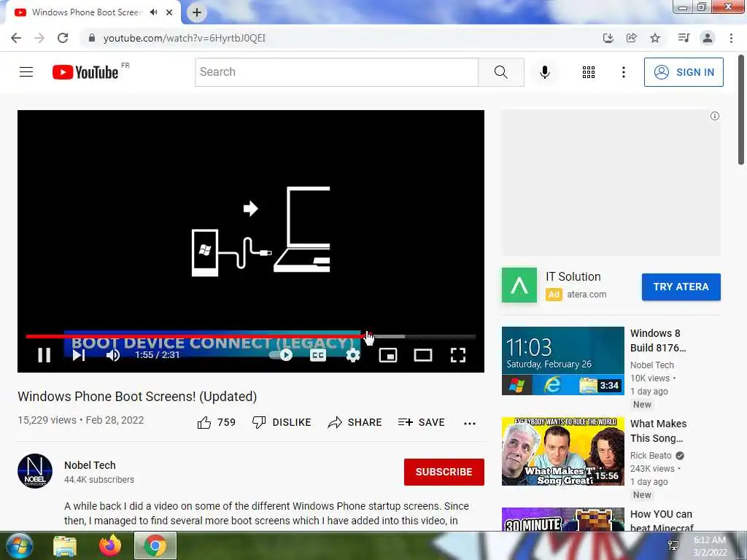747x560 pixels.
Task: Open the Chrome three-dot menu
Action: click(x=731, y=38)
